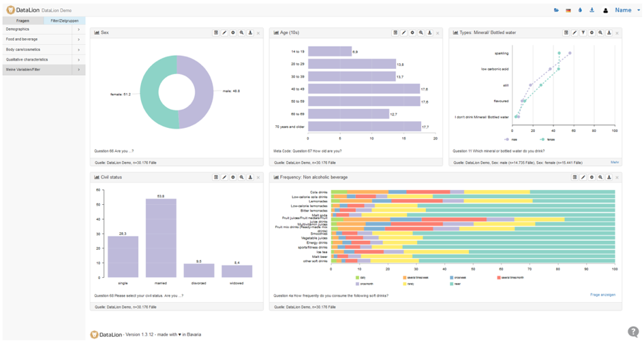Open the help question mark button

[633, 331]
